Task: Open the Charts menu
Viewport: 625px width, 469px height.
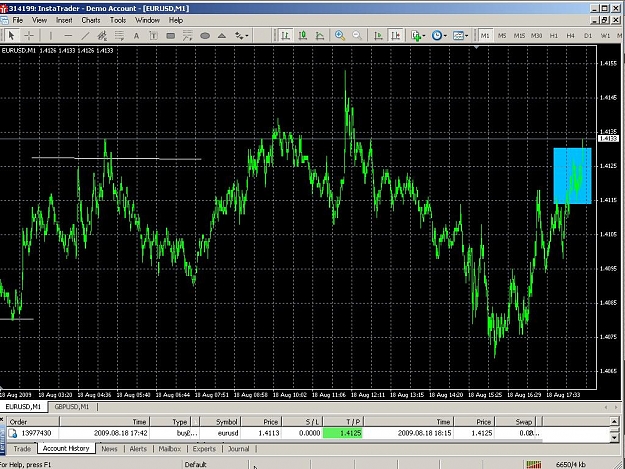Action: click(90, 20)
